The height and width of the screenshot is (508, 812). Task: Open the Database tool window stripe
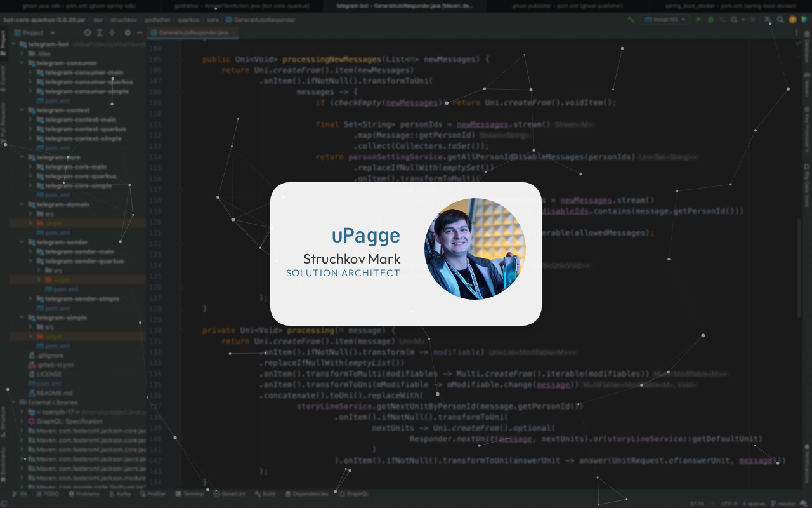[x=806, y=50]
